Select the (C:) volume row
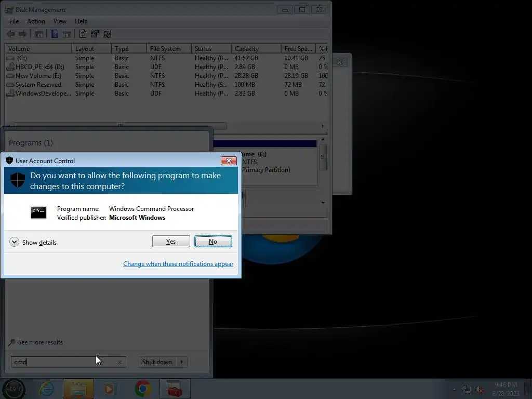Viewport: 532px width, 399px height. click(x=166, y=58)
